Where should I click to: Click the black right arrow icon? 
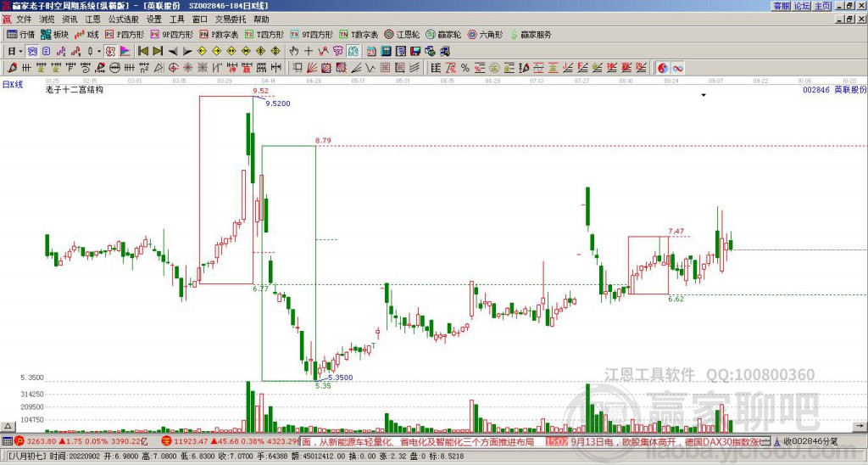click(x=187, y=52)
